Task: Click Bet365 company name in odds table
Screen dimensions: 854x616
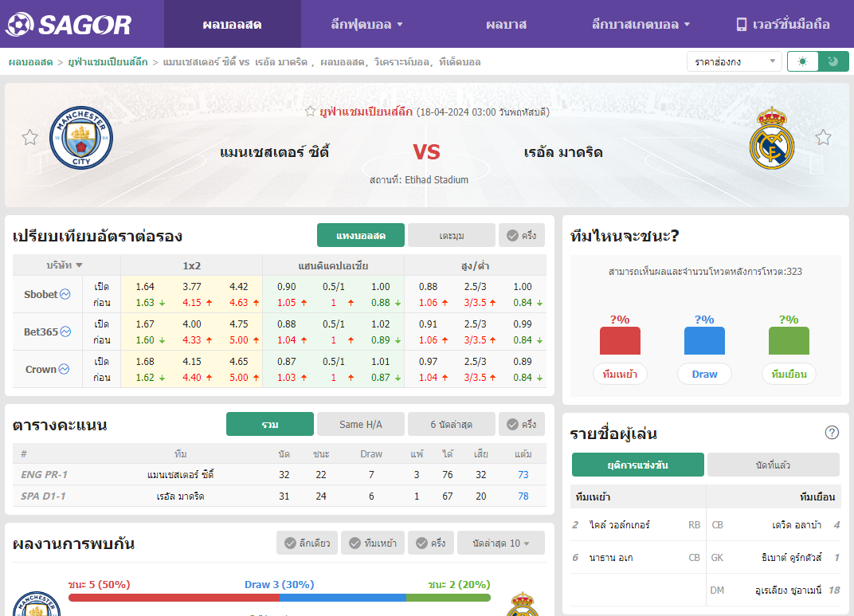Action: [x=41, y=332]
